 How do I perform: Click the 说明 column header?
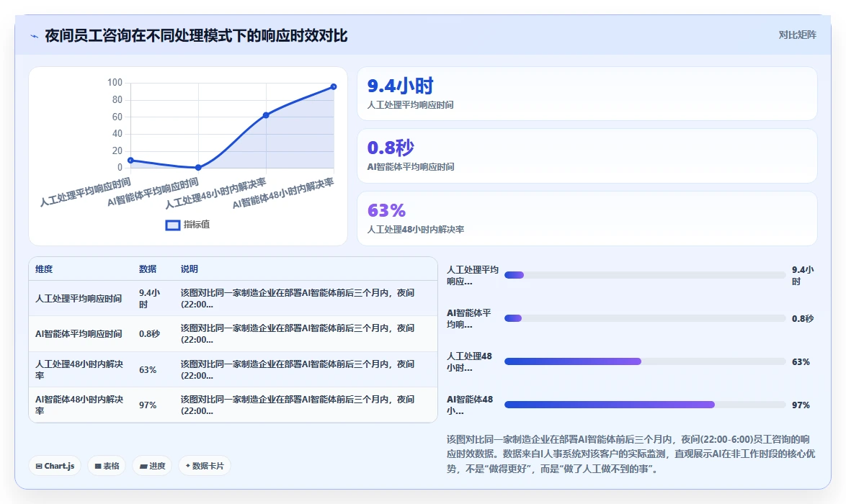coord(190,269)
